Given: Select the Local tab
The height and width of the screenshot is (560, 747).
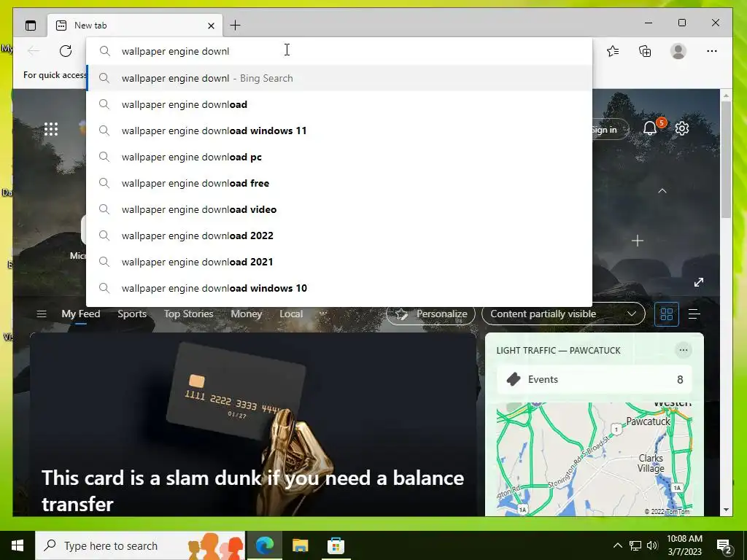Looking at the screenshot, I should (x=291, y=314).
